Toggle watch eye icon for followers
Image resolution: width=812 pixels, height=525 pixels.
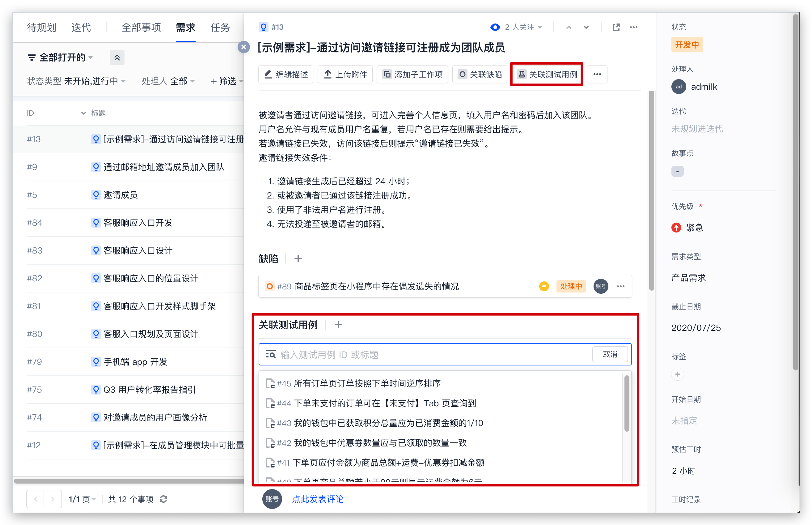point(495,27)
